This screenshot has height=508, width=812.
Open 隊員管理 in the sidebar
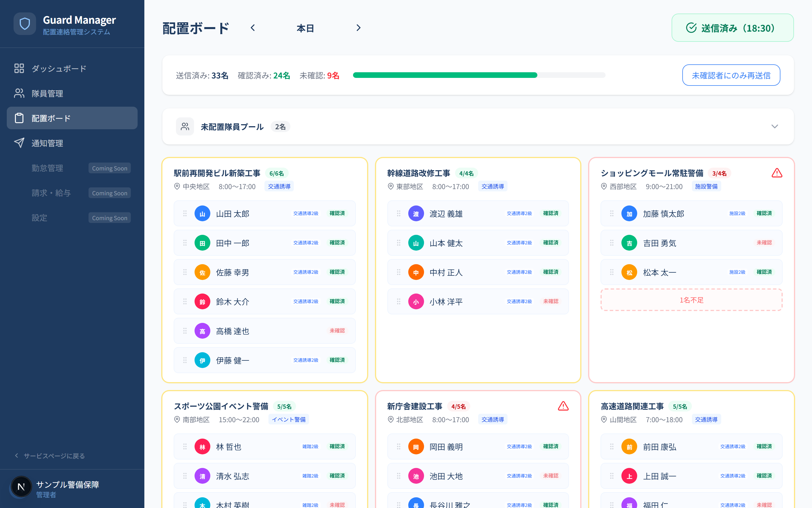point(72,93)
